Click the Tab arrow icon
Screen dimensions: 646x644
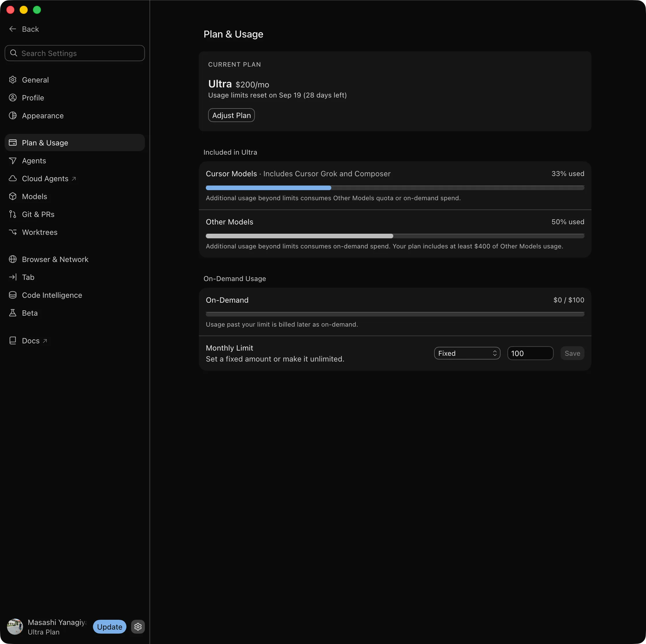point(13,277)
